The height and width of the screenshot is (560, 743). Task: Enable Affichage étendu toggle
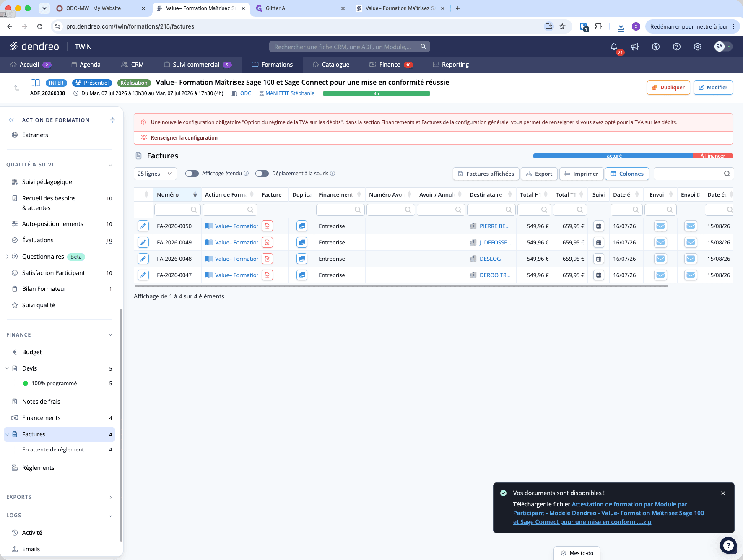(x=192, y=174)
